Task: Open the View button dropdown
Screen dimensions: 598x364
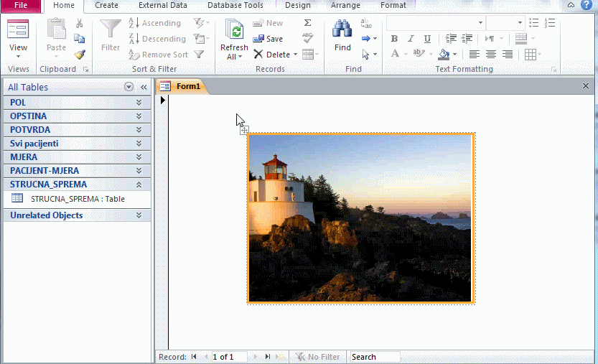Action: click(x=18, y=57)
